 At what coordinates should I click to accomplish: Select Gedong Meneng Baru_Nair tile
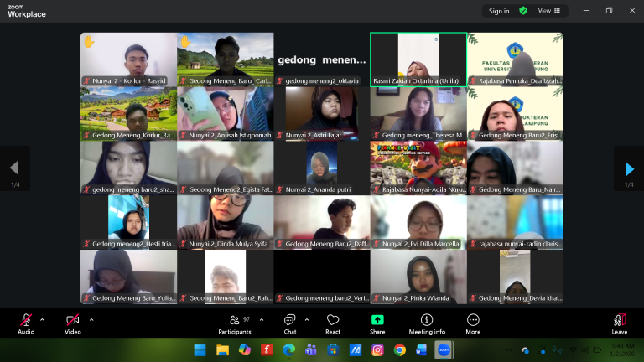(x=515, y=168)
